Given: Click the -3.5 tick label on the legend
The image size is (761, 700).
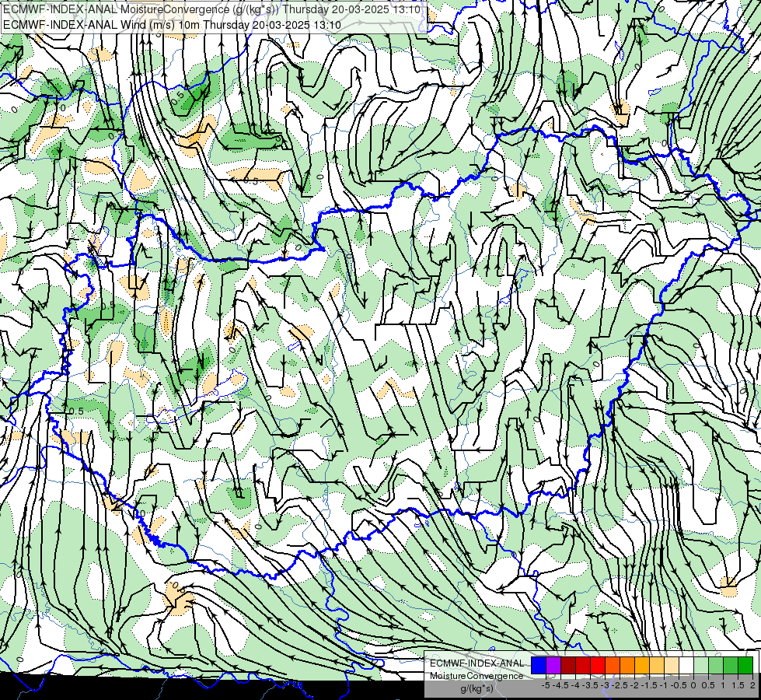Looking at the screenshot, I should coord(590,685).
